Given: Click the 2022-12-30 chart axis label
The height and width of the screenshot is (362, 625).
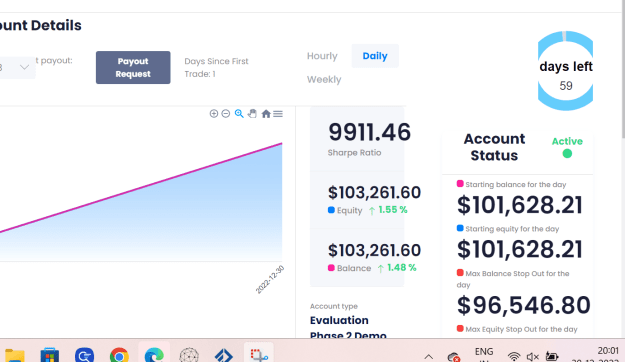Looking at the screenshot, I should [270, 279].
